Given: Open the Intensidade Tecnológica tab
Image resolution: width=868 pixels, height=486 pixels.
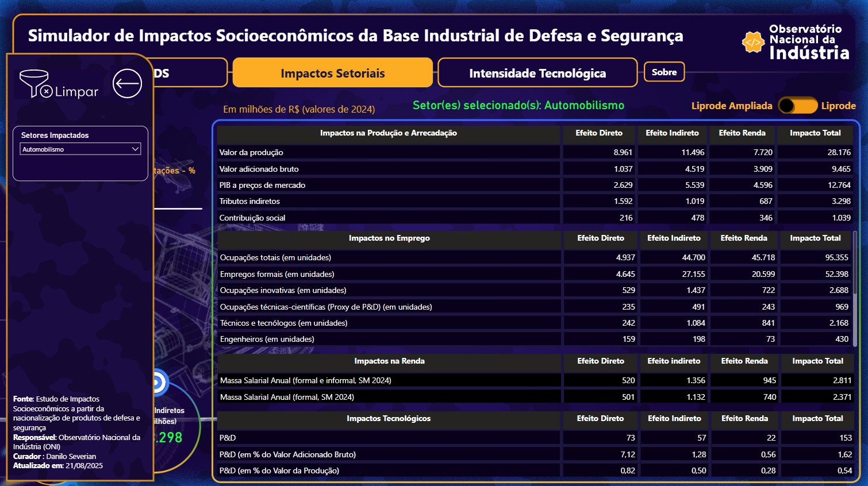Looking at the screenshot, I should [537, 73].
